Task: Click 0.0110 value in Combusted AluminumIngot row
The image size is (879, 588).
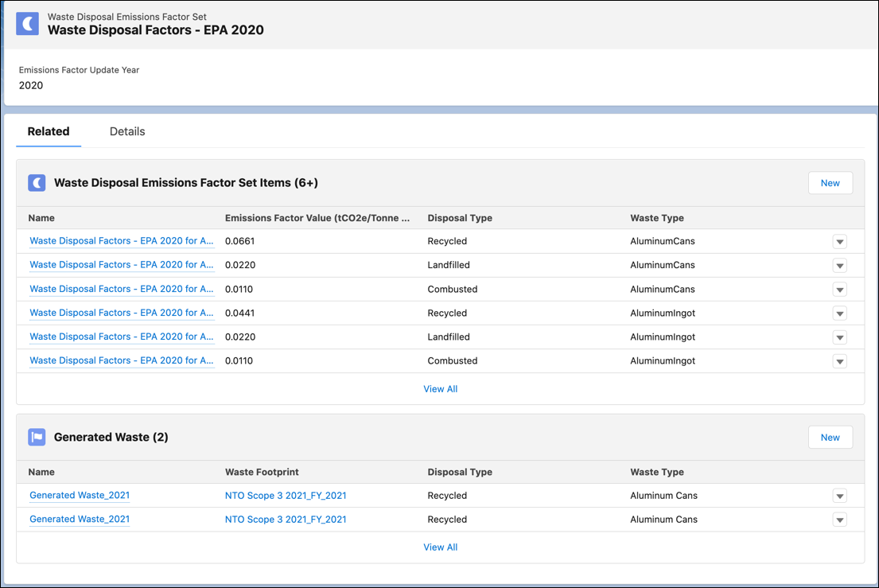Action: point(239,360)
